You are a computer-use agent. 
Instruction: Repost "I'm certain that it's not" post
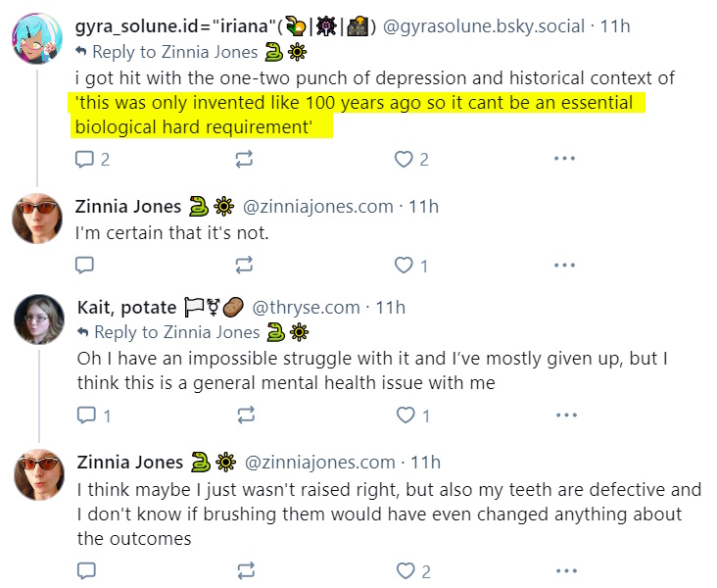[x=244, y=265]
